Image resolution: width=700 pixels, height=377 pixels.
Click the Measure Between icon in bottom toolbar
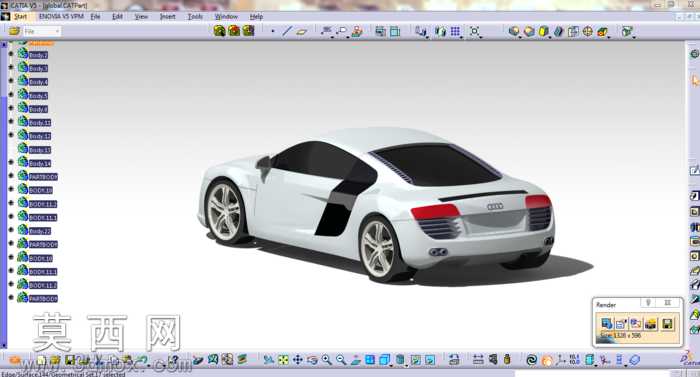pyautogui.click(x=478, y=360)
